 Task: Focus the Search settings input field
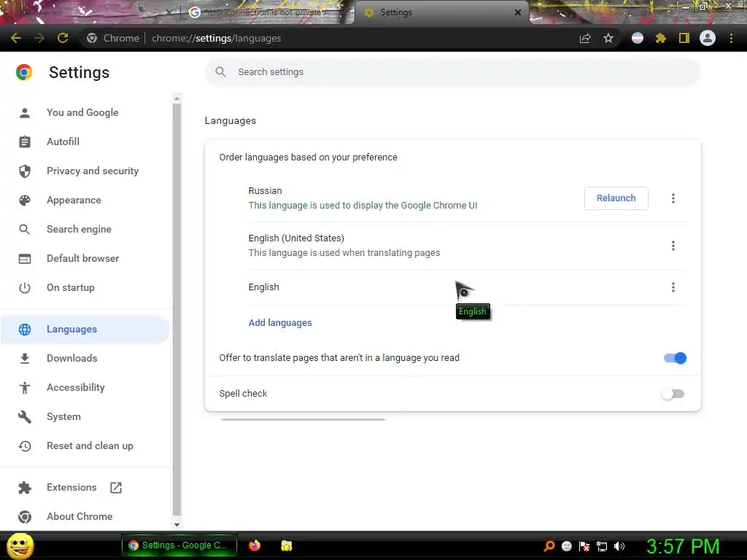[452, 72]
